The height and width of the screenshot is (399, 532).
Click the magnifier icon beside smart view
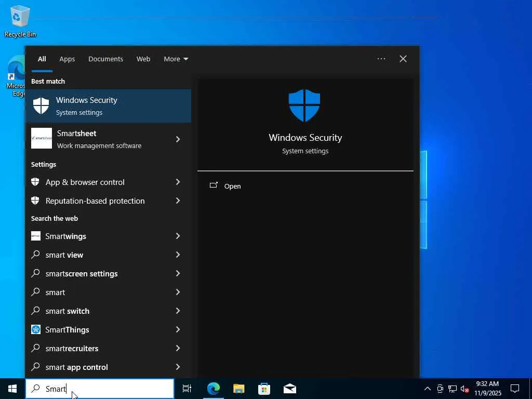(x=35, y=255)
